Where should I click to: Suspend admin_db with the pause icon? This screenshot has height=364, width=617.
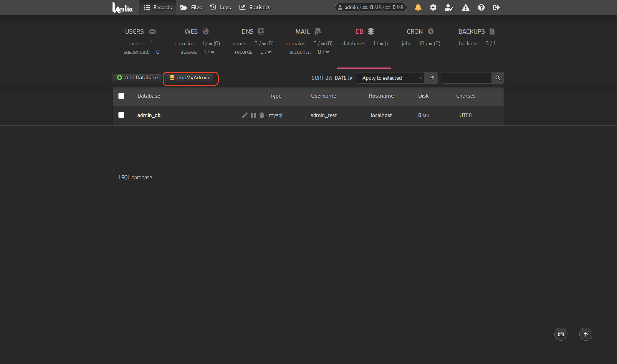click(253, 115)
